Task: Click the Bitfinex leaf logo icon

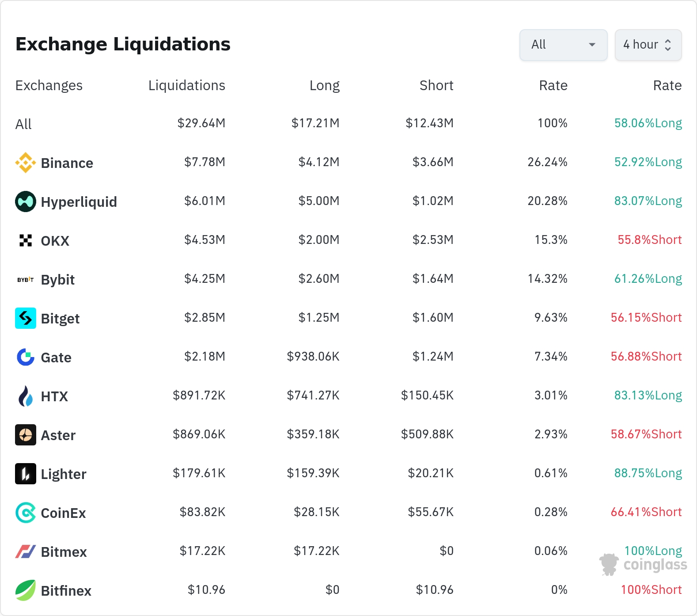Action: tap(26, 590)
